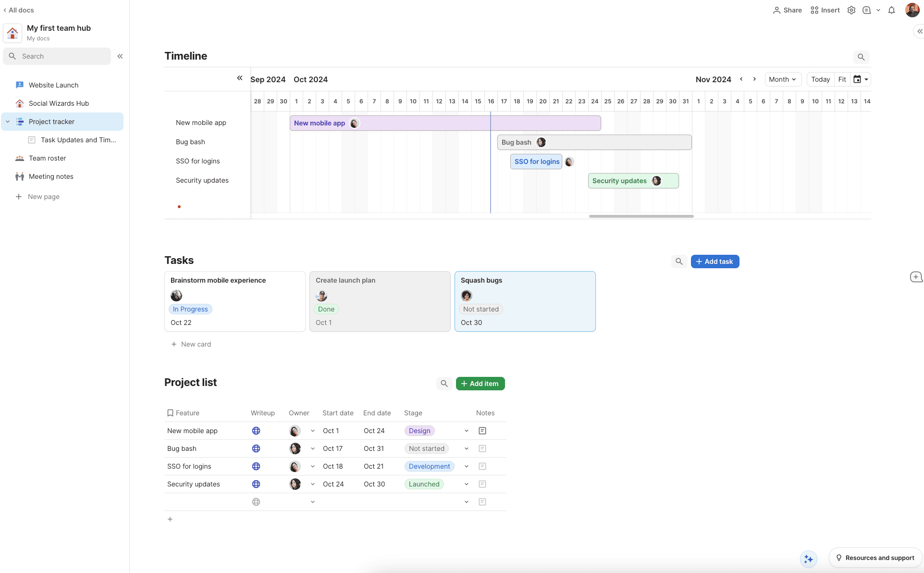Image resolution: width=924 pixels, height=573 pixels.
Task: Select the Security updates timeline bar
Action: tap(633, 181)
